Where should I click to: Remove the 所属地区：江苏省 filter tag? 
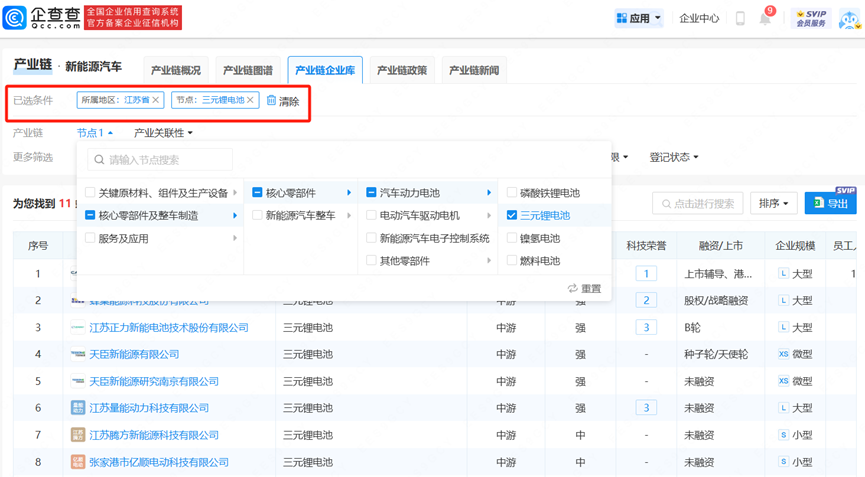pyautogui.click(x=156, y=100)
